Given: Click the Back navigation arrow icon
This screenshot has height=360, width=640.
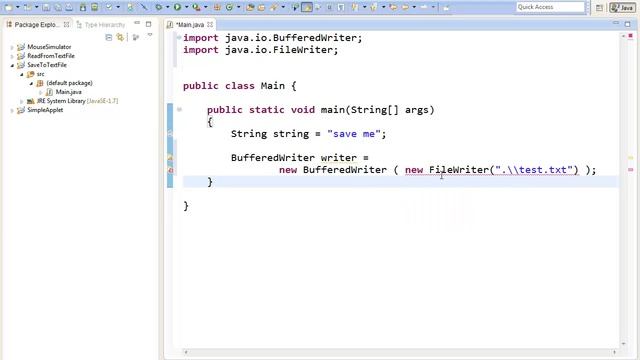Looking at the screenshot, I should (405, 7).
